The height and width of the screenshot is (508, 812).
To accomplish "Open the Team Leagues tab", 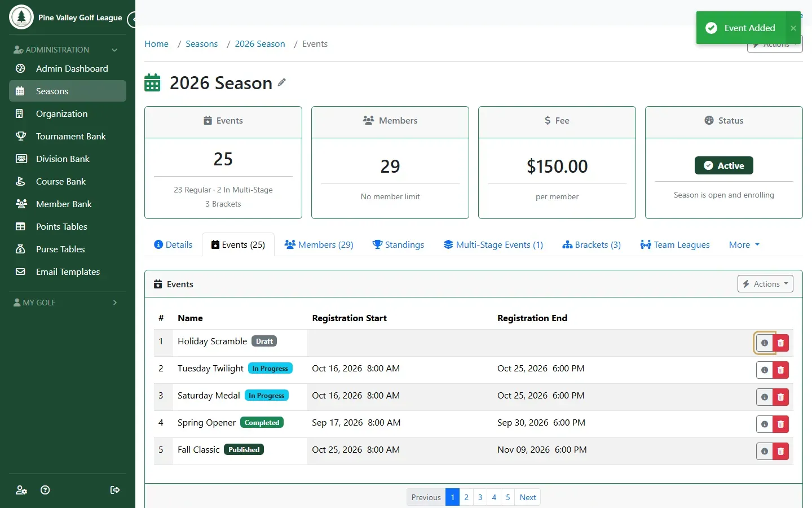I will tap(675, 245).
